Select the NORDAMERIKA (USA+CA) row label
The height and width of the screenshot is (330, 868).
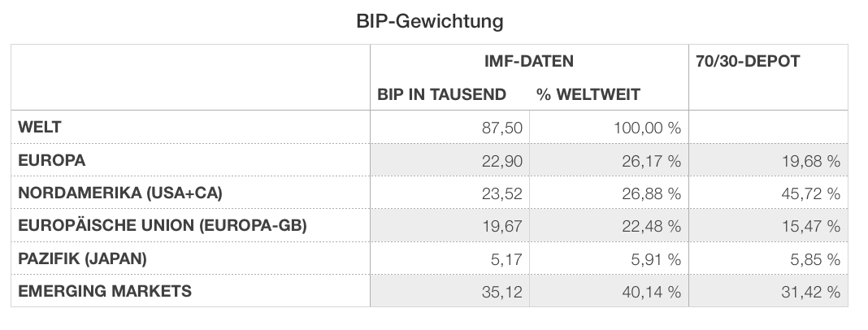pyautogui.click(x=119, y=193)
